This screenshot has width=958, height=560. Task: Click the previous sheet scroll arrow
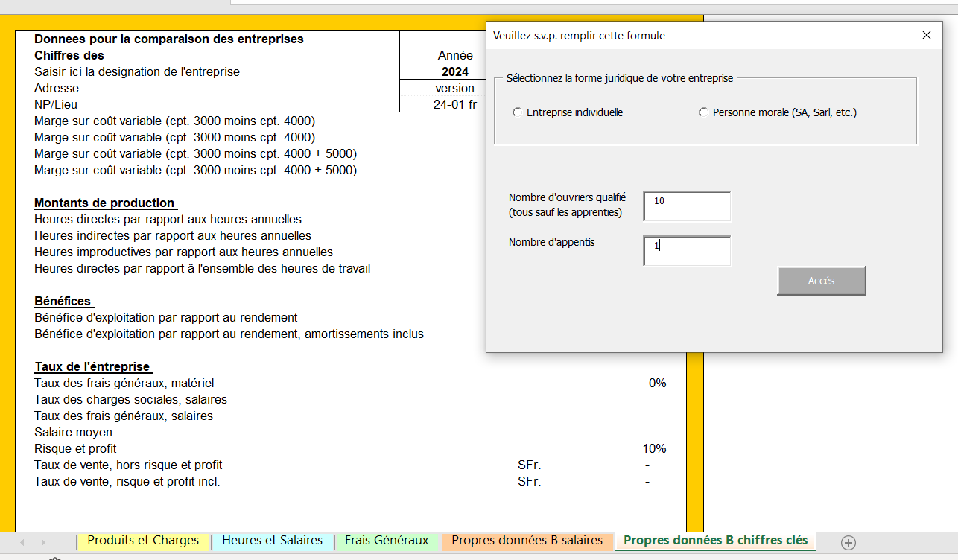[22, 542]
